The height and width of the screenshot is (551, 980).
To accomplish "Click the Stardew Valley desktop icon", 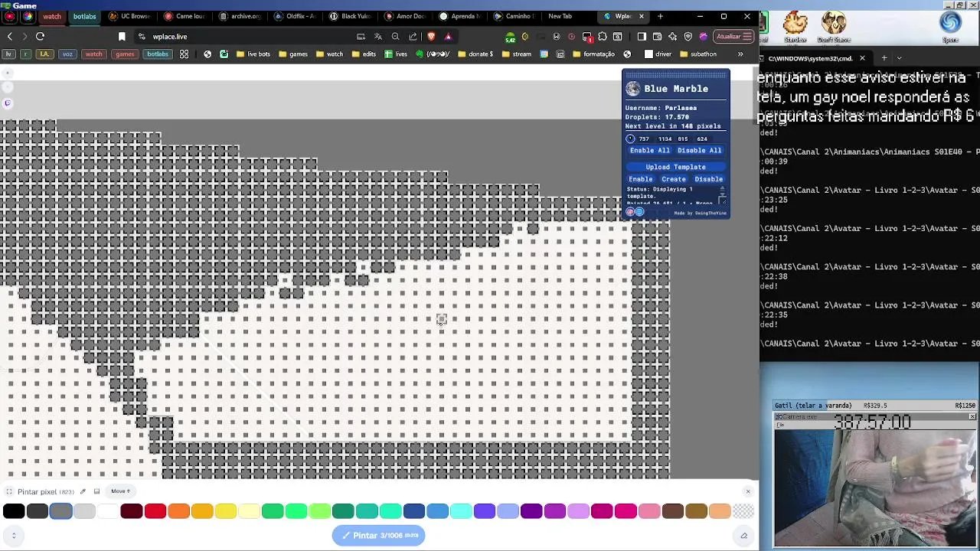I will pyautogui.click(x=795, y=26).
